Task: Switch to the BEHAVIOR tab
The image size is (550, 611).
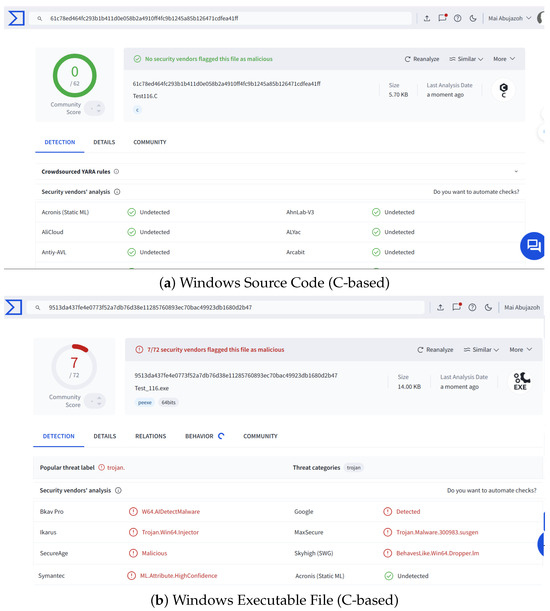Action: [x=199, y=436]
